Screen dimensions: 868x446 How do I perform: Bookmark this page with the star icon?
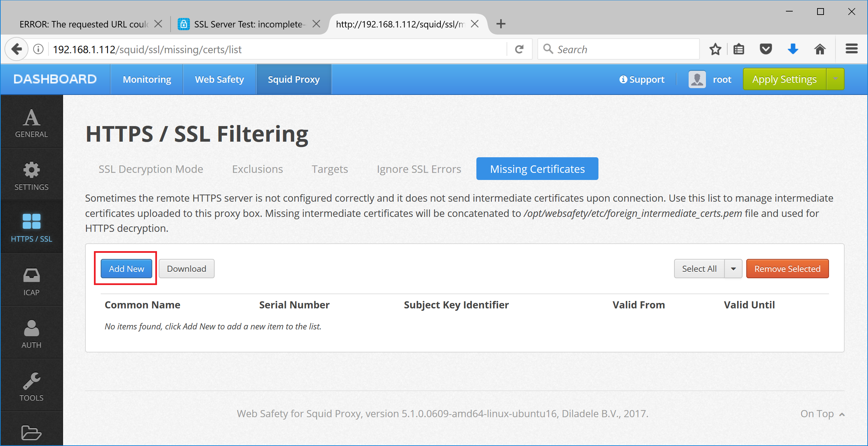tap(715, 49)
